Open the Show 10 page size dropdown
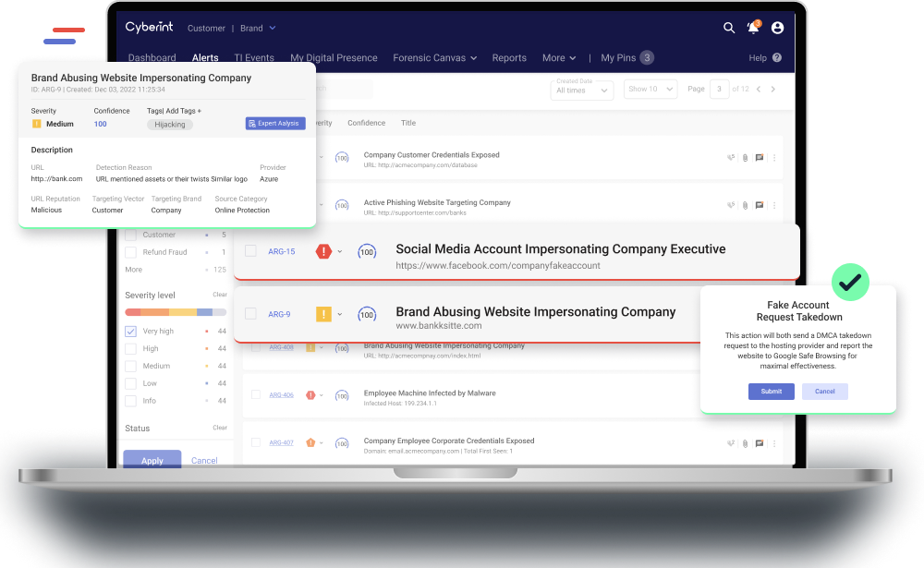924x568 pixels. click(650, 89)
